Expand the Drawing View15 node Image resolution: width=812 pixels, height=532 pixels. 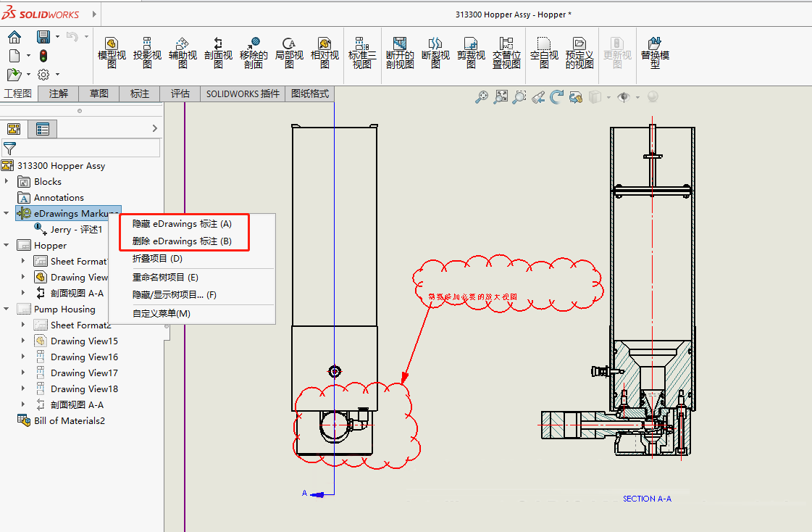(23, 341)
